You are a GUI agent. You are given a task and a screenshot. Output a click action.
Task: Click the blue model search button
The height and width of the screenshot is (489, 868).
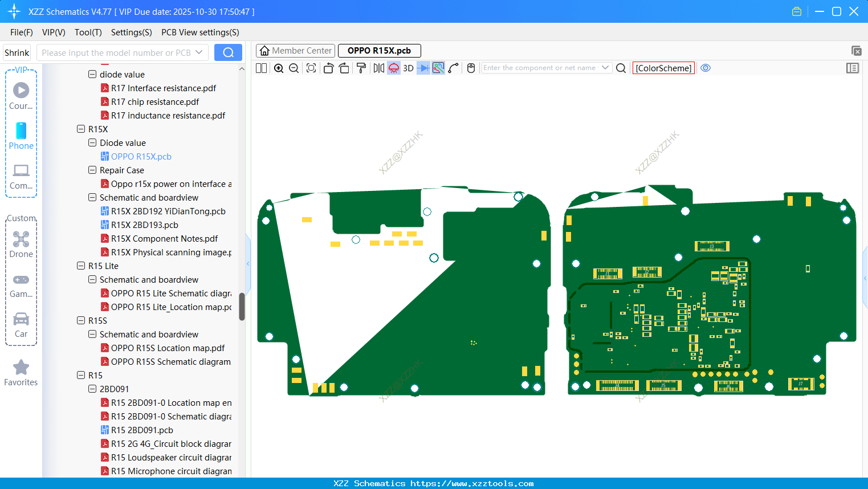coord(228,52)
